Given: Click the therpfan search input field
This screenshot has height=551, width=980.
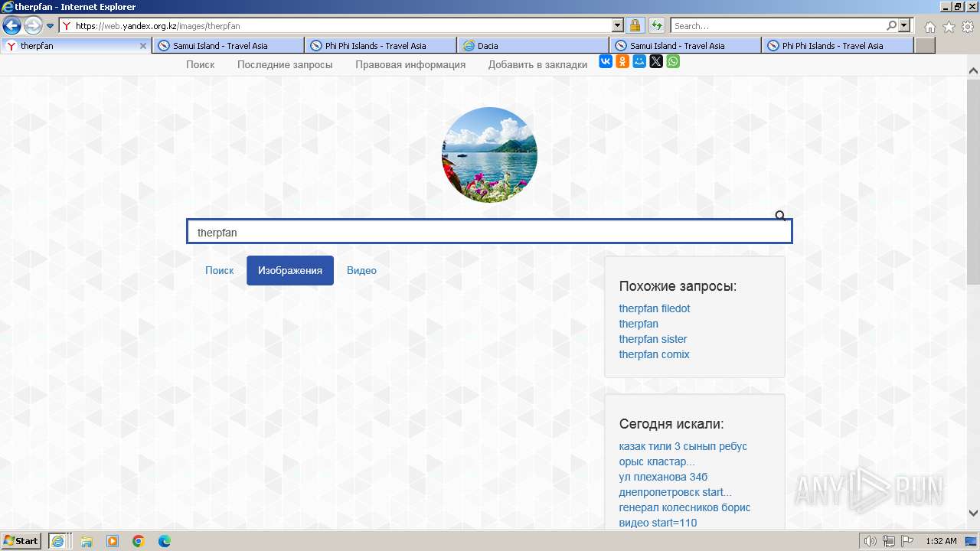Looking at the screenshot, I should (x=489, y=232).
